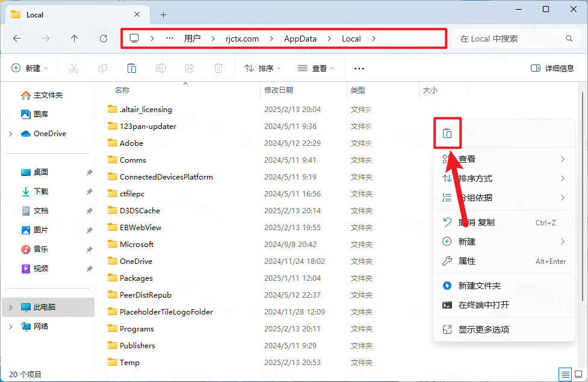Open the 排序 sort dropdown
This screenshot has width=588, height=382.
click(x=262, y=68)
